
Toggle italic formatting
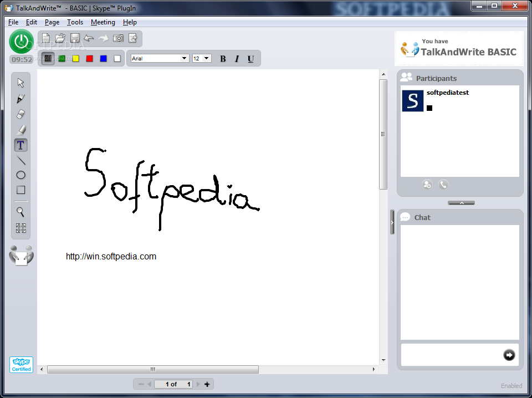[237, 59]
